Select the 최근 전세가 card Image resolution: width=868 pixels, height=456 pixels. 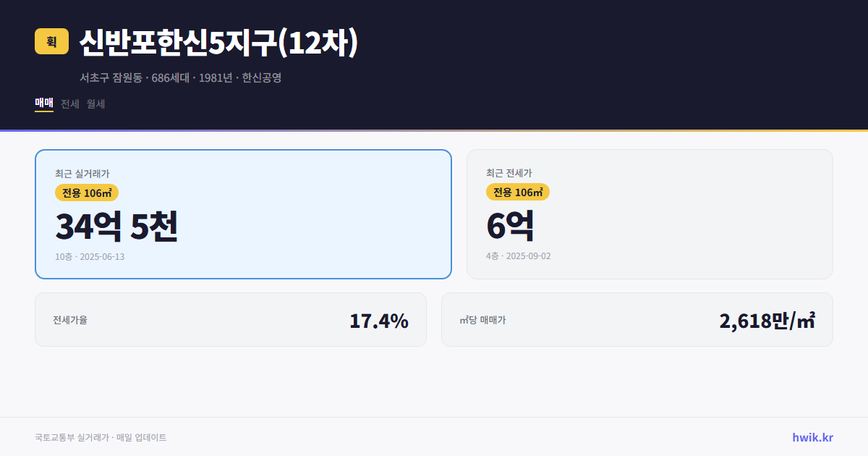pyautogui.click(x=650, y=214)
